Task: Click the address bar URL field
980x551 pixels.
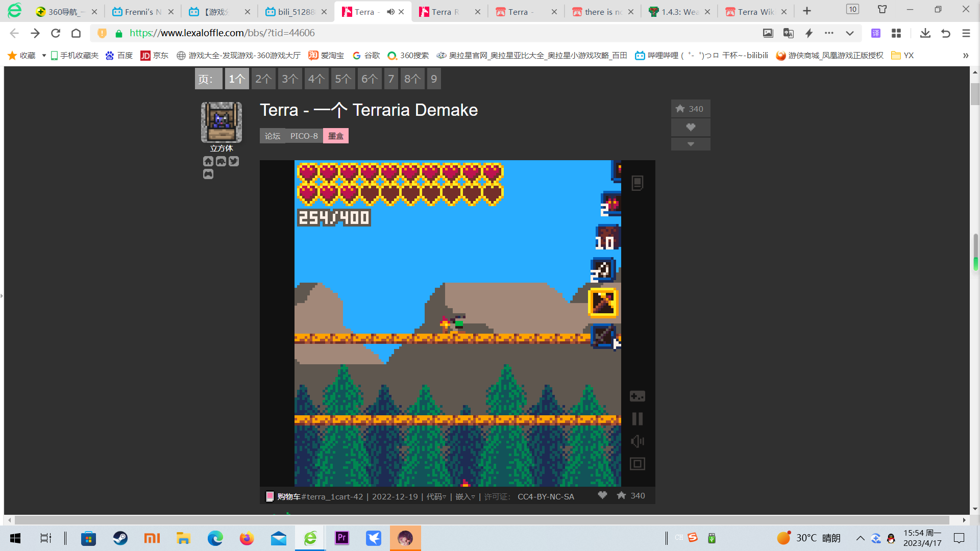Action: 439,33
